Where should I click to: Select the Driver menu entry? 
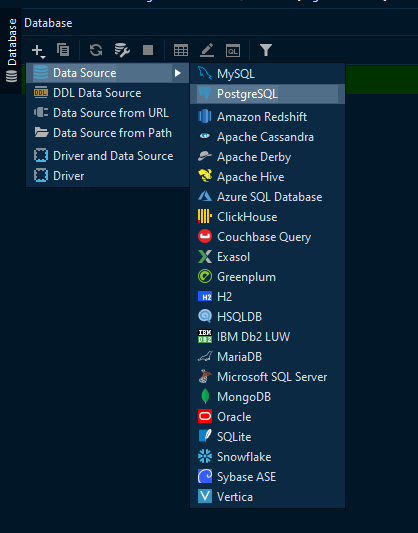107,176
